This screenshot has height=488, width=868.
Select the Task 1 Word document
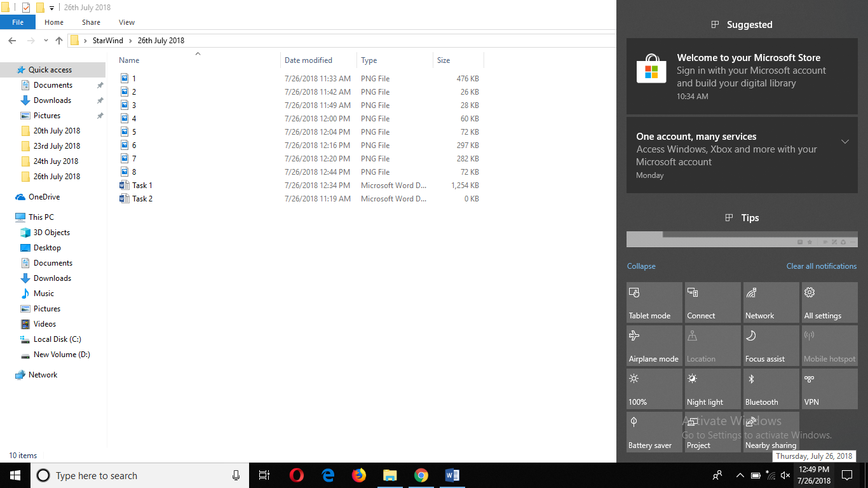point(141,185)
